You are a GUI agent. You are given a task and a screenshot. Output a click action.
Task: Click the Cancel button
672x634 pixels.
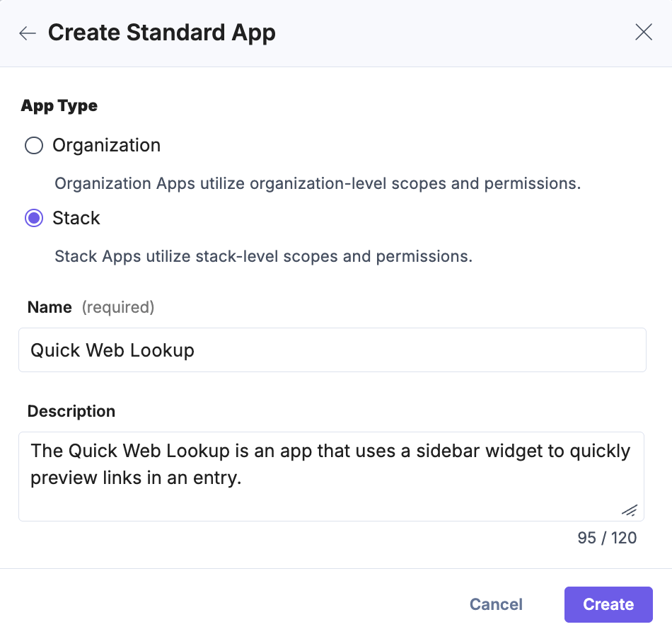pos(495,604)
